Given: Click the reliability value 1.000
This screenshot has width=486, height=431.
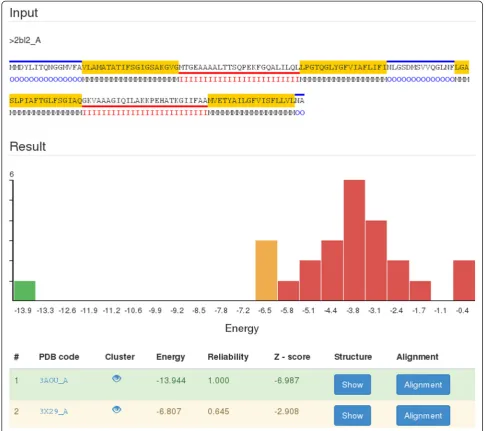Looking at the screenshot, I should coord(218,380).
